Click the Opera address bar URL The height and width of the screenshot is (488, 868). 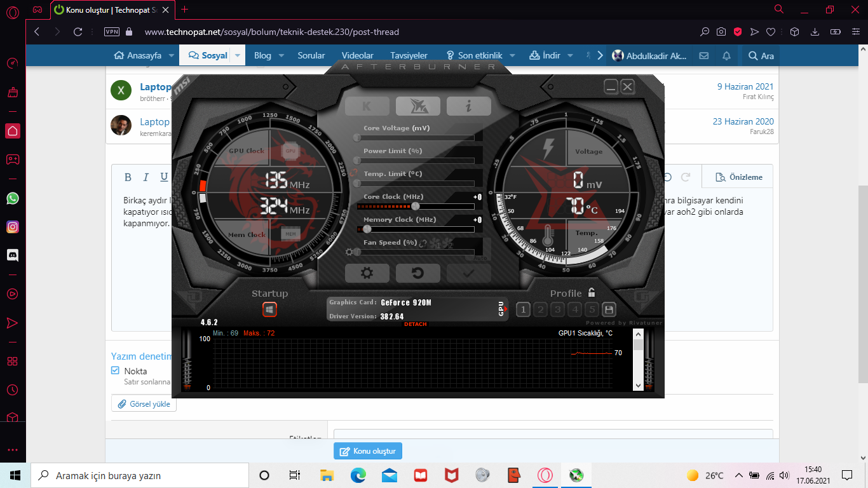(272, 32)
